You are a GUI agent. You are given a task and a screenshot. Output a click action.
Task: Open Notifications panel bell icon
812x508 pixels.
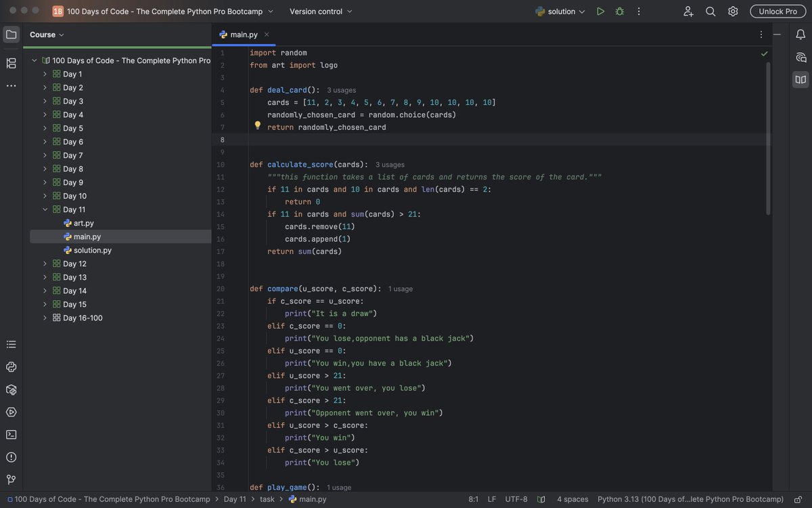coord(801,35)
